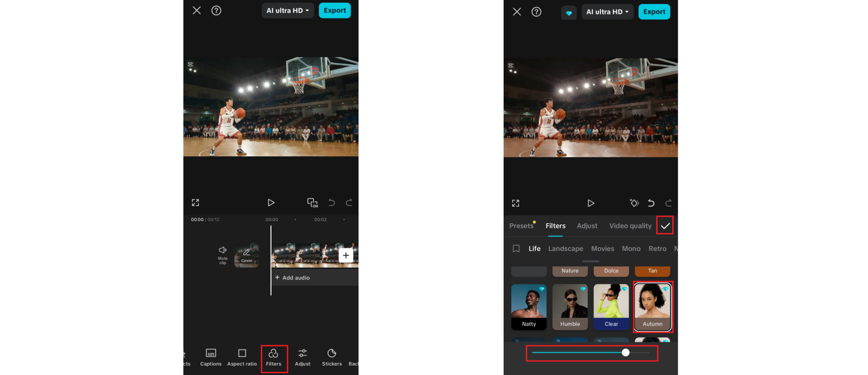Apply the Nature filter
Screen dimensions: 868x375
click(570, 271)
